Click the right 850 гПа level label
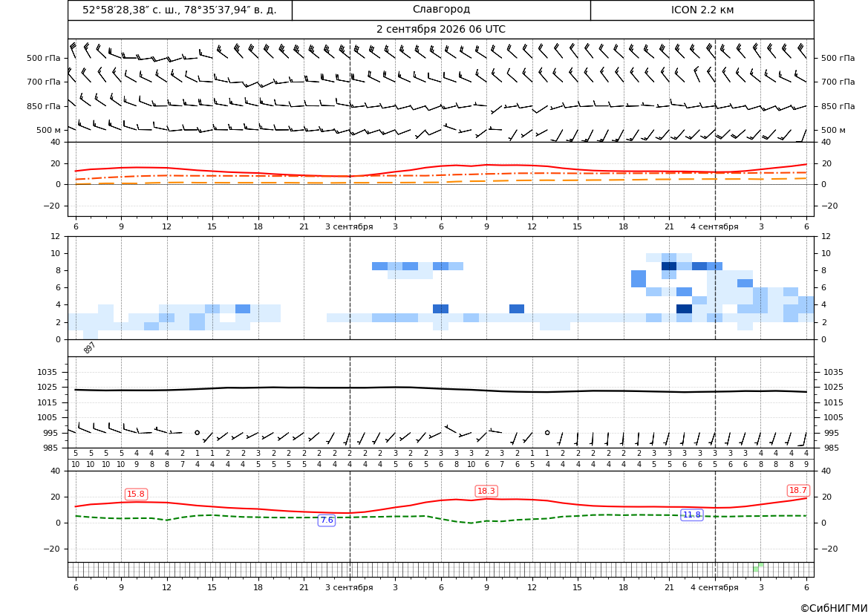 click(838, 106)
